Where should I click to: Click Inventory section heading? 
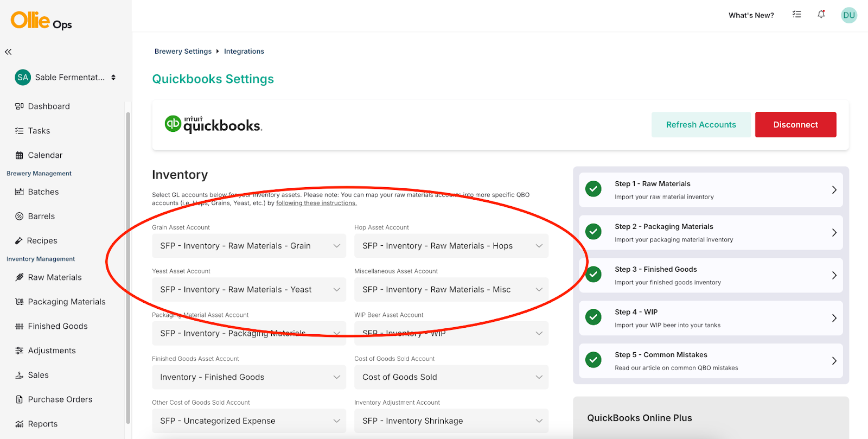[180, 175]
